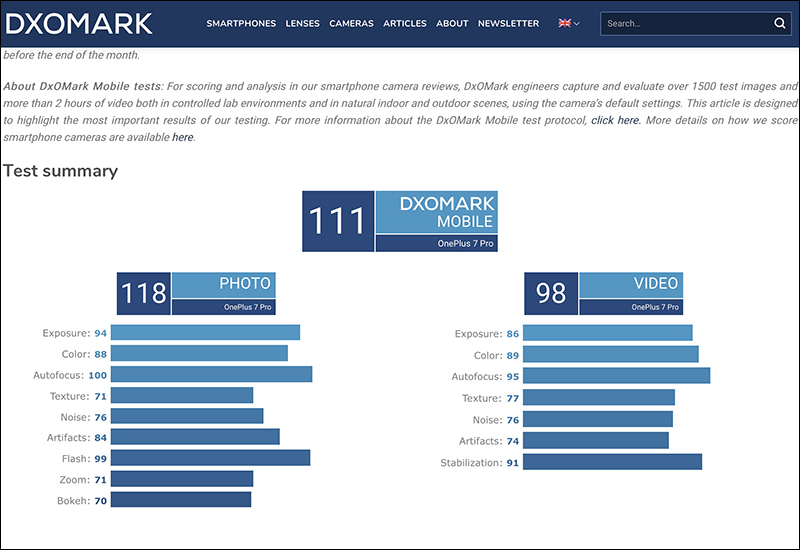
Task: Click the Video Texture 77 bar
Action: click(599, 397)
